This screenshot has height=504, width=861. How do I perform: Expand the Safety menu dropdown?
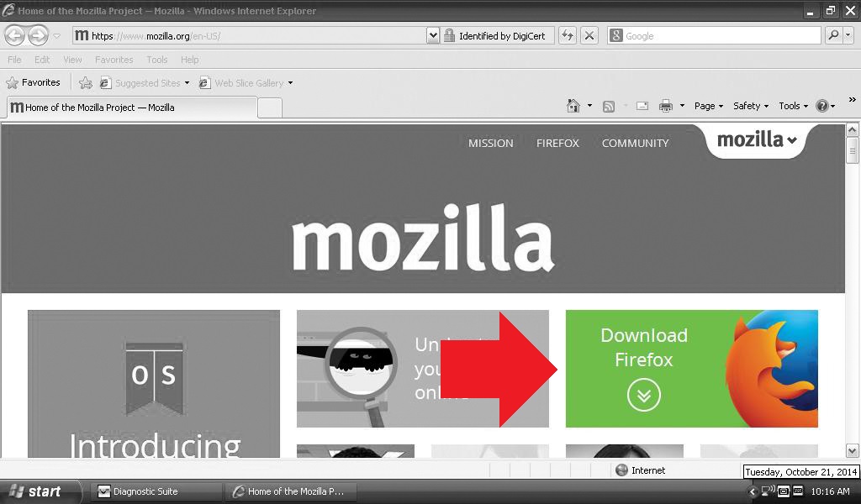(x=751, y=106)
